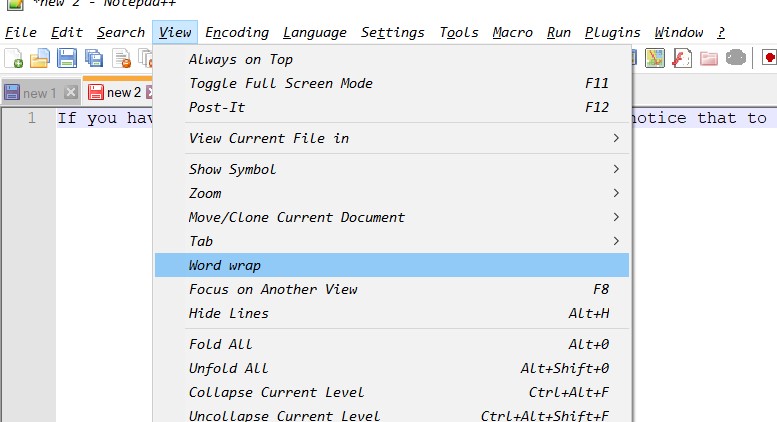Open the Window menu
Viewport: 777px width, 422px height.
point(679,33)
